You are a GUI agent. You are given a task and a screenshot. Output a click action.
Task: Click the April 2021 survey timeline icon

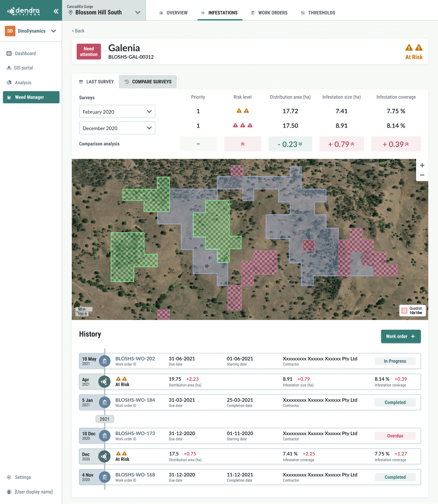[105, 382]
